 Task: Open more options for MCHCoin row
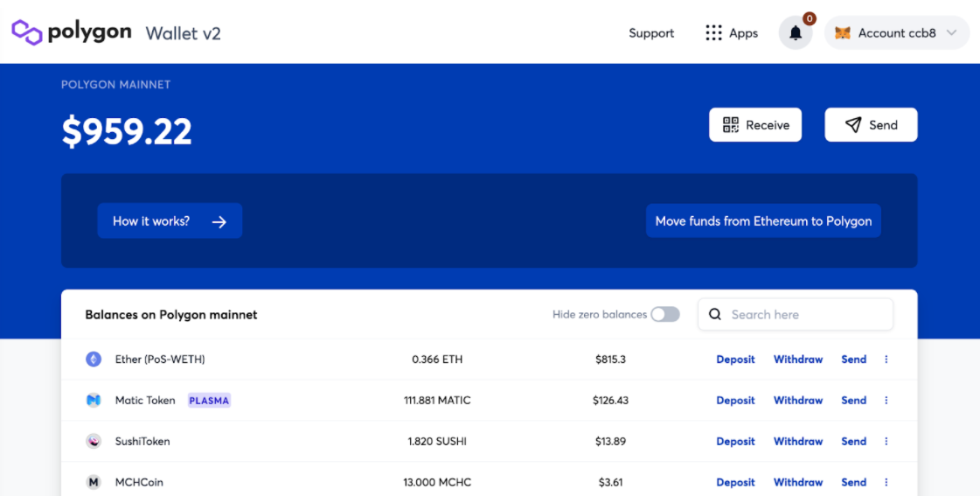click(x=886, y=482)
